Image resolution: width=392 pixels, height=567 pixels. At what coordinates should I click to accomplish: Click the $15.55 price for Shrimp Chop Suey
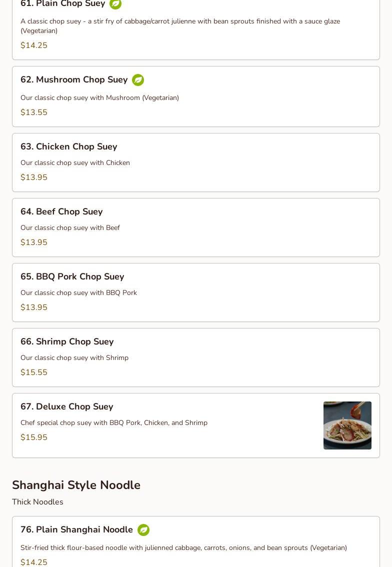coord(34,372)
